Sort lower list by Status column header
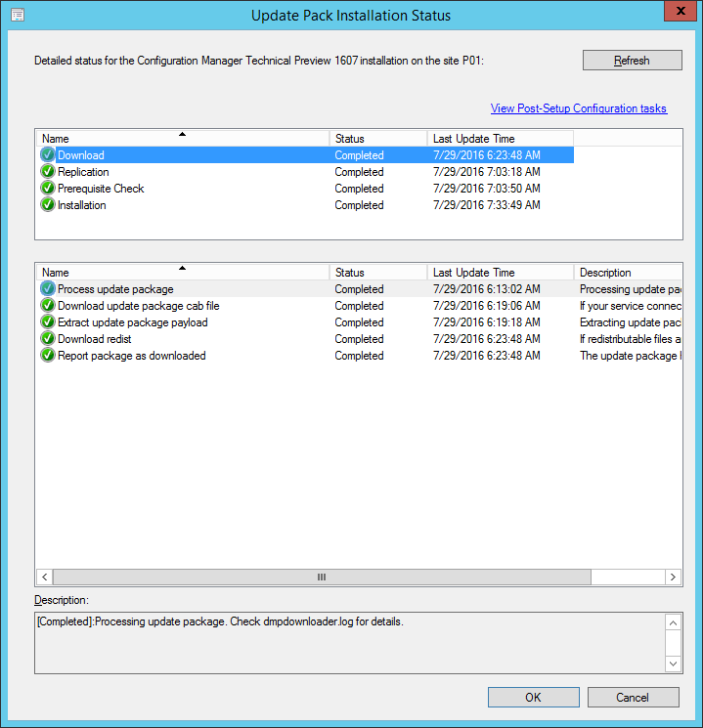Viewport: 703px width, 728px height. pyautogui.click(x=378, y=272)
